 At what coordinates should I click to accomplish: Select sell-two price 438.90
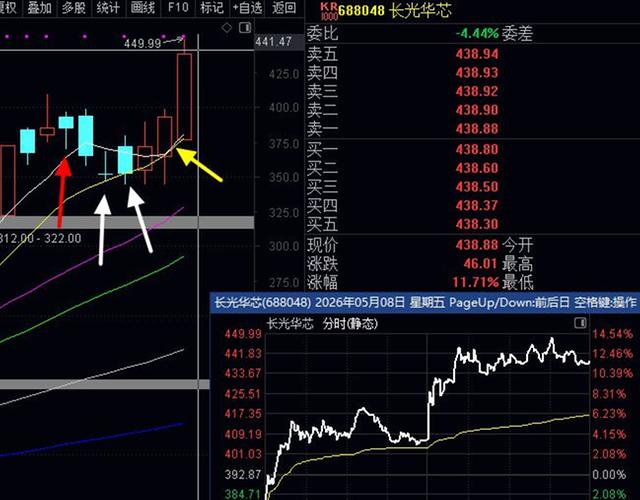(477, 110)
